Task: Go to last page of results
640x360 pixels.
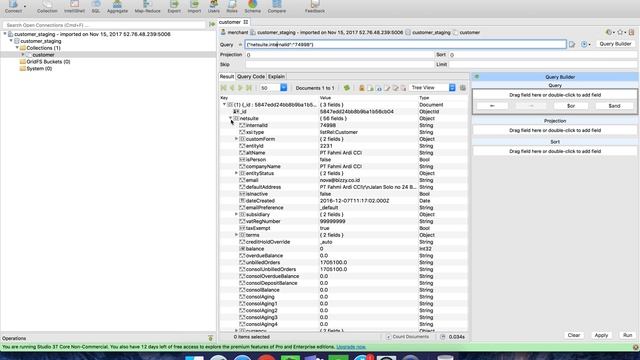Action: [249, 88]
